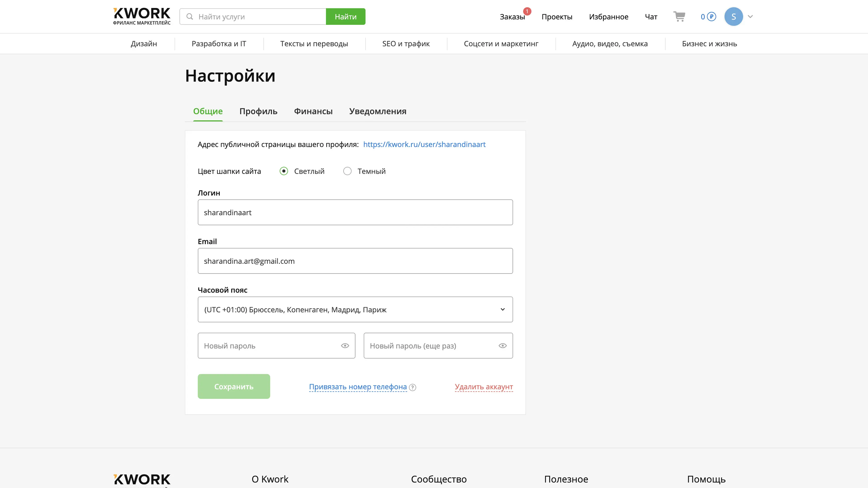Click the Kwork logo in header
Screen dimensions: 868x488
point(142,16)
